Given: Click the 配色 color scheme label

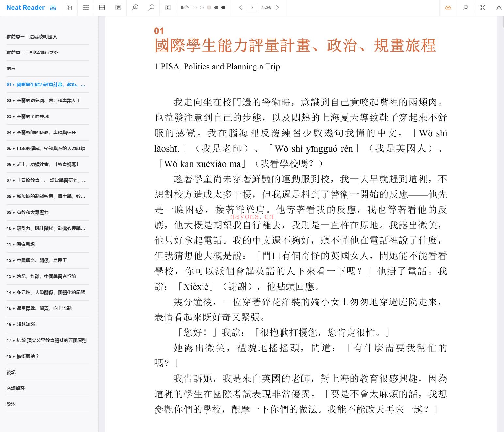Looking at the screenshot, I should 185,8.
